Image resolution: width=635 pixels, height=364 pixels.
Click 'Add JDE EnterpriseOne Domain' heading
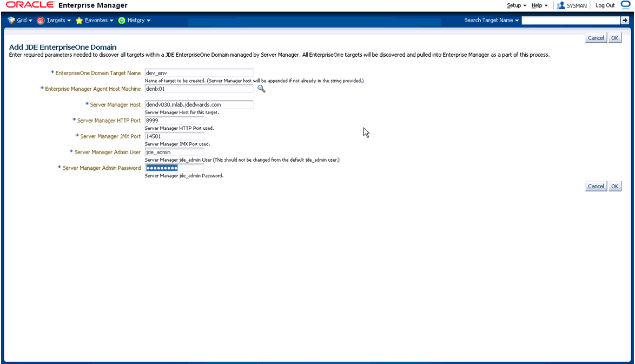63,47
